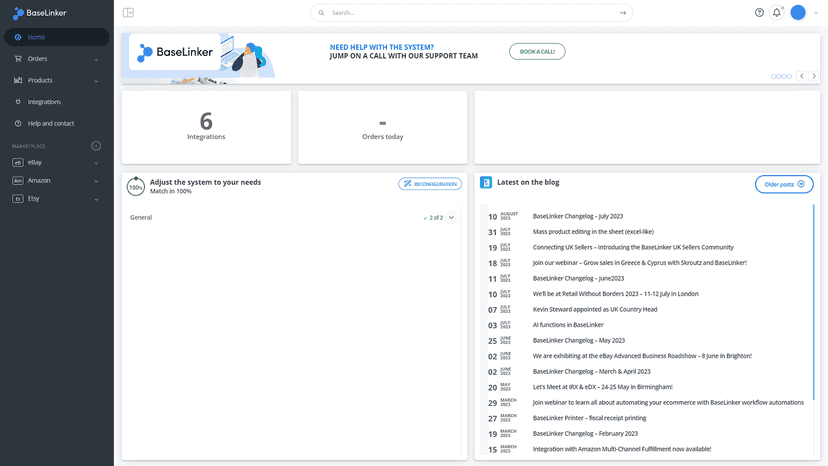Click the Search input field
This screenshot has width=828, height=466.
pos(471,13)
